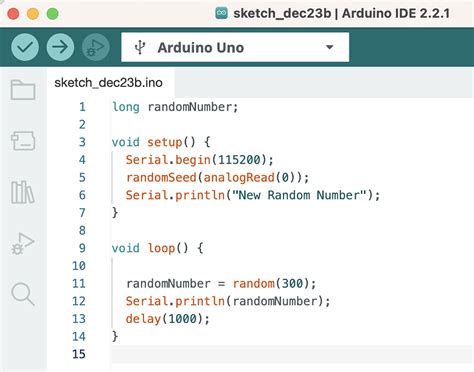
Task: Click the closing brace on line 7
Action: [115, 213]
